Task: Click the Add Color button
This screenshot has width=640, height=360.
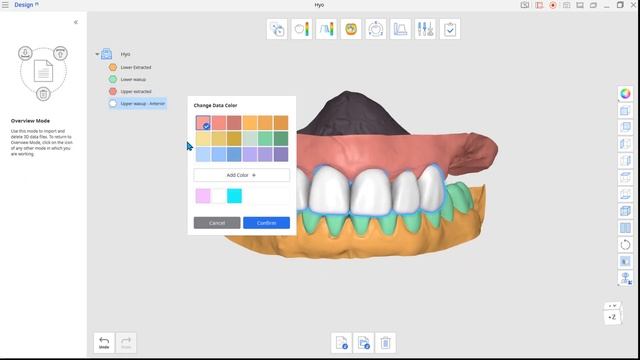Action: pos(242,175)
